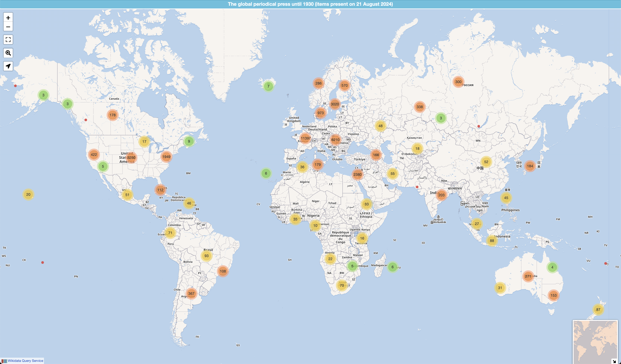
Task: Open the 1949 cluster on US east coast
Action: click(166, 157)
